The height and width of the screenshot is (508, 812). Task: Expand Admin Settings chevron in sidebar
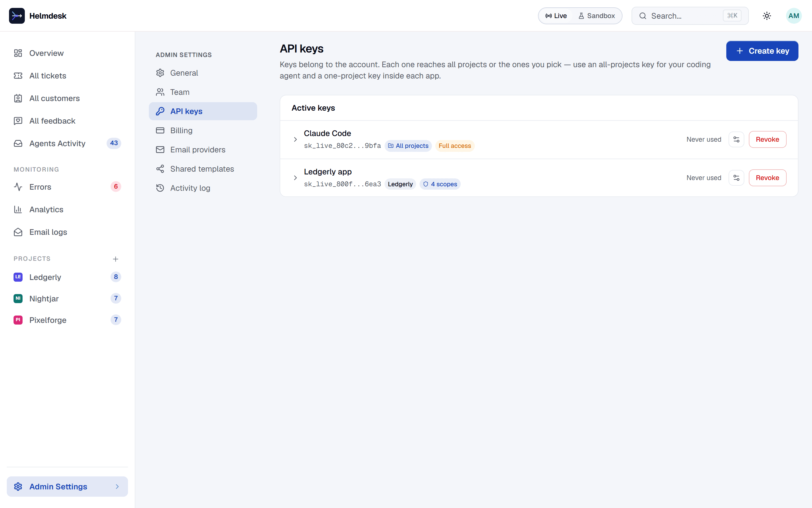[x=117, y=487]
